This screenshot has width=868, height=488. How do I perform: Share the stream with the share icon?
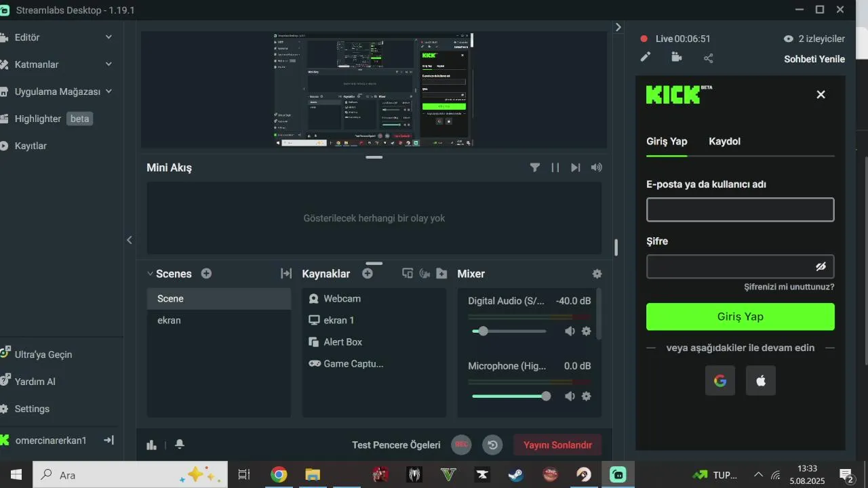coord(709,58)
